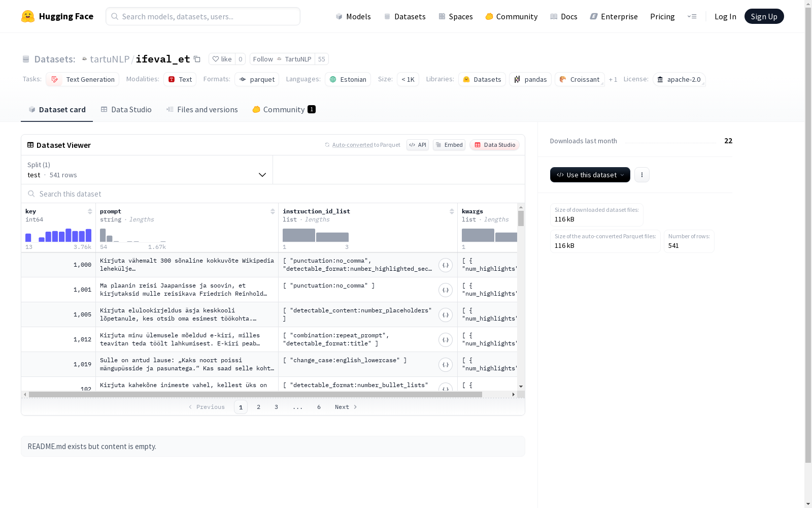This screenshot has width=812, height=508.
Task: Go to Spaces in navigation
Action: pos(456,16)
